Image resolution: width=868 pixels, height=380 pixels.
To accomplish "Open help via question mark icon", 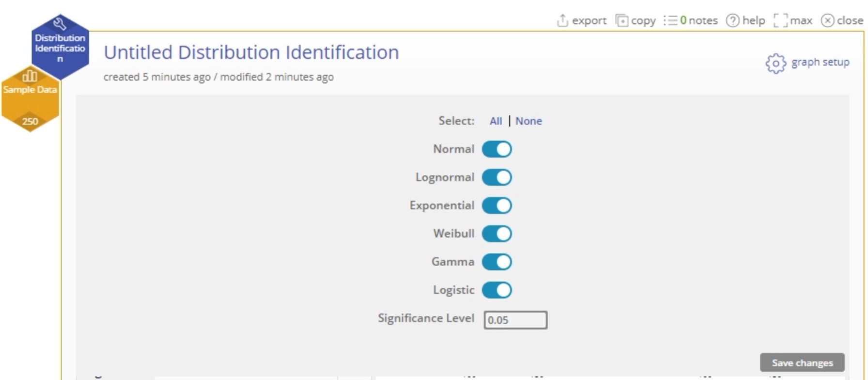I will pos(733,20).
